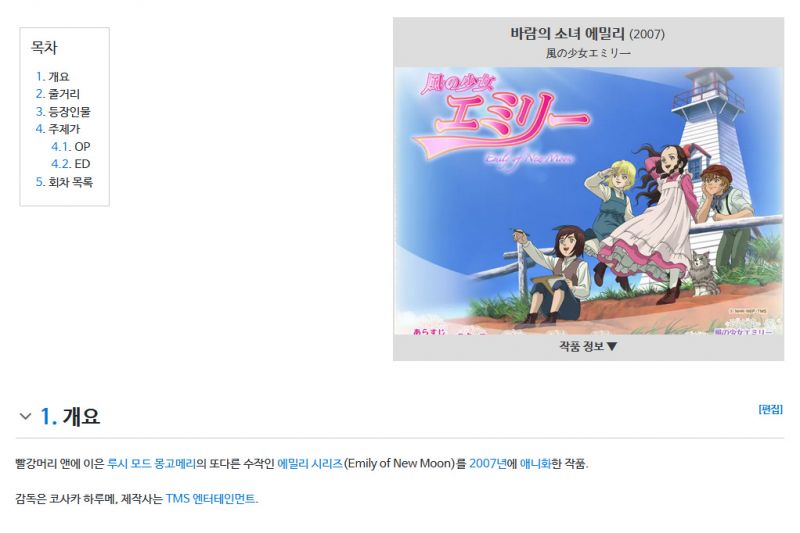Open the TMS 엔터테인먼트 link
The height and width of the screenshot is (533, 800).
coord(211,498)
